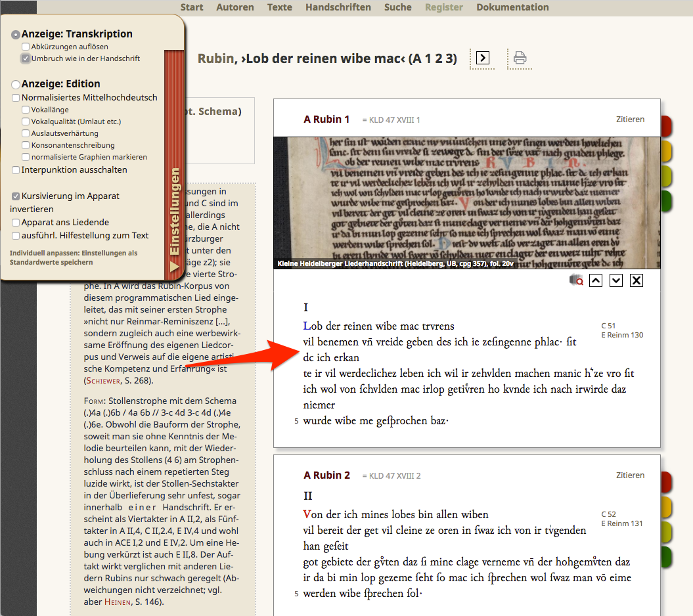Open the manuscript facsimile viewer with the magnifier icon
Viewport: 693px width, 616px height.
coord(576,280)
